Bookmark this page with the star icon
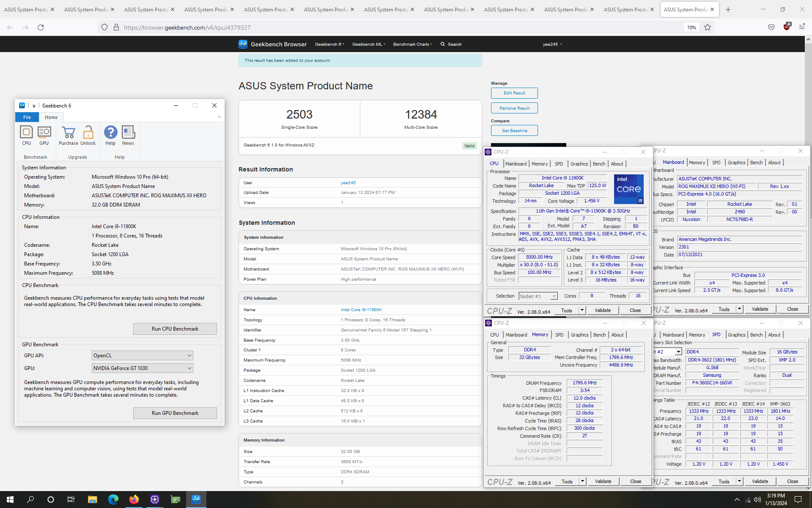 click(x=708, y=28)
